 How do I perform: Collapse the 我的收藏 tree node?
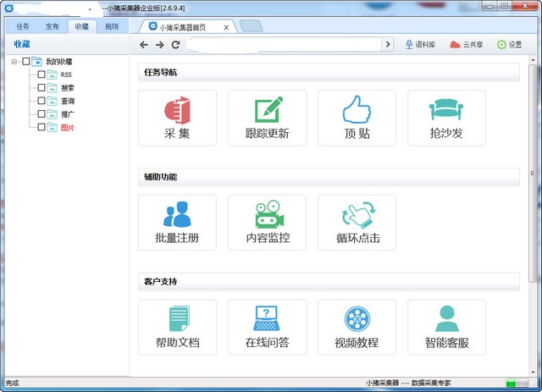coord(14,62)
